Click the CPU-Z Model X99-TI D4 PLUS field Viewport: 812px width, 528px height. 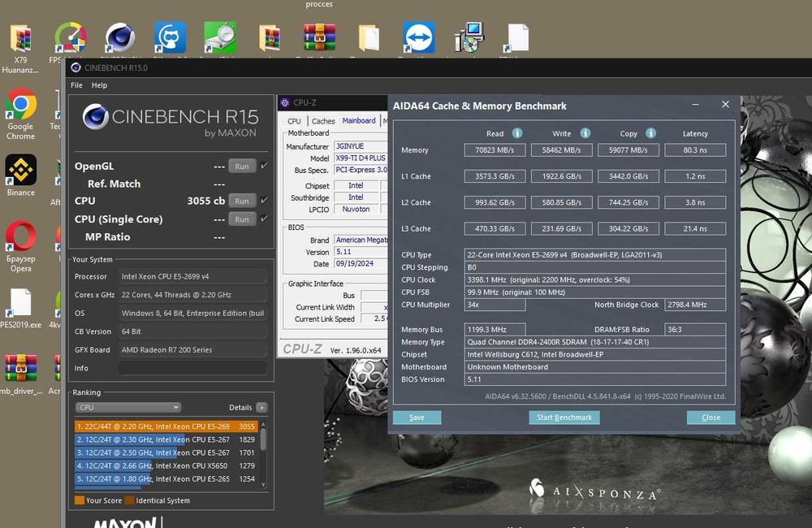(361, 158)
